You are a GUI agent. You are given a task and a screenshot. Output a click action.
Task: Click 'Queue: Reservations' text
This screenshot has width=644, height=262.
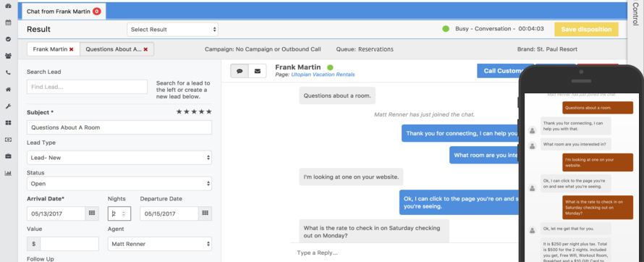click(x=365, y=49)
